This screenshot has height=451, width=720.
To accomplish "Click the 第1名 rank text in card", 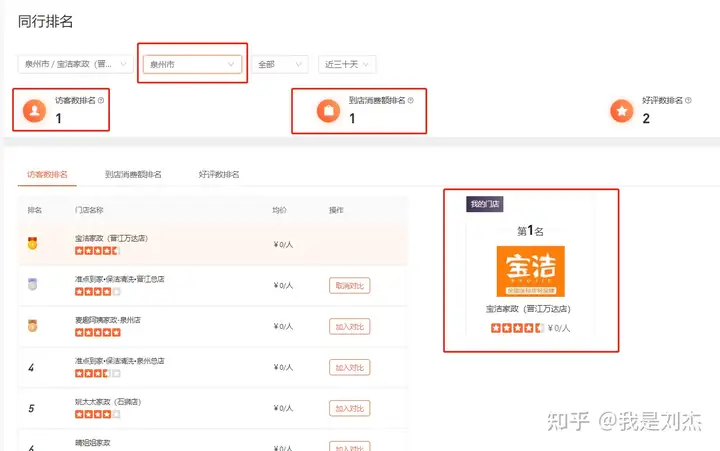I will 530,231.
